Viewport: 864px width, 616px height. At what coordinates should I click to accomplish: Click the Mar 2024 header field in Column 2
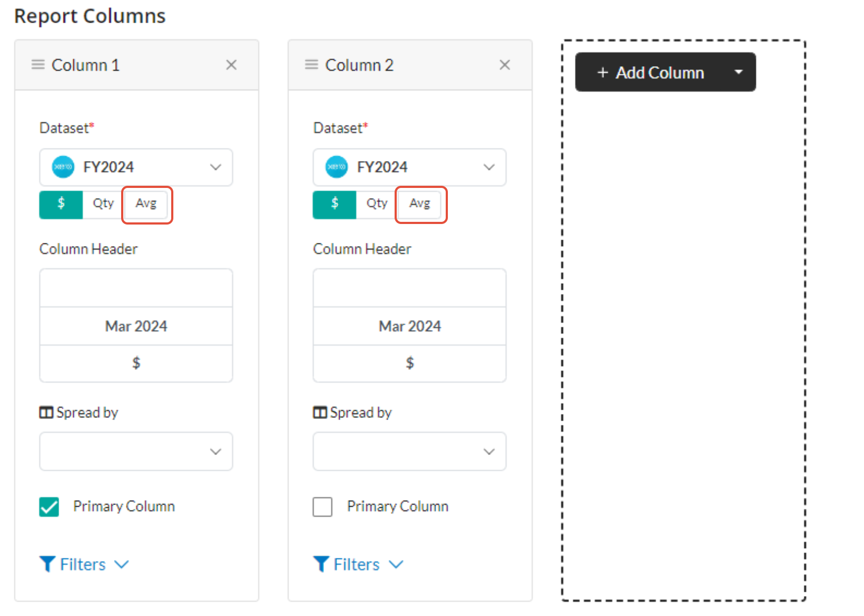click(410, 326)
